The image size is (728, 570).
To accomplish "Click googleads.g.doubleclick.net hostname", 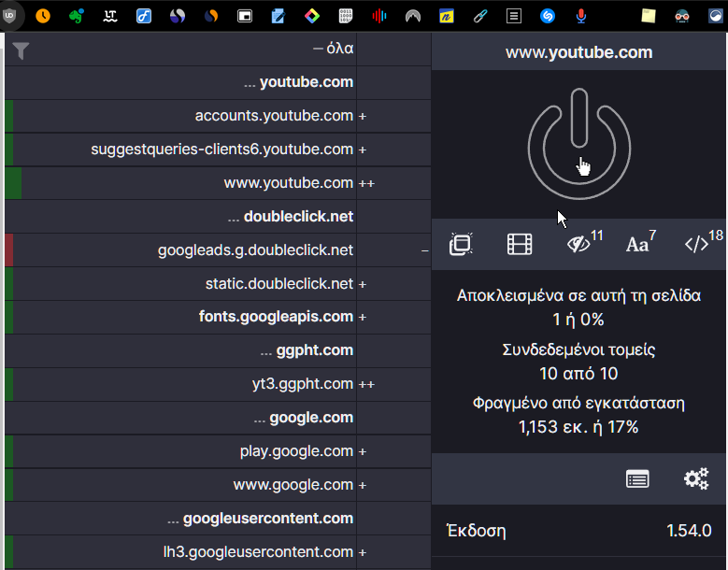I will [255, 250].
